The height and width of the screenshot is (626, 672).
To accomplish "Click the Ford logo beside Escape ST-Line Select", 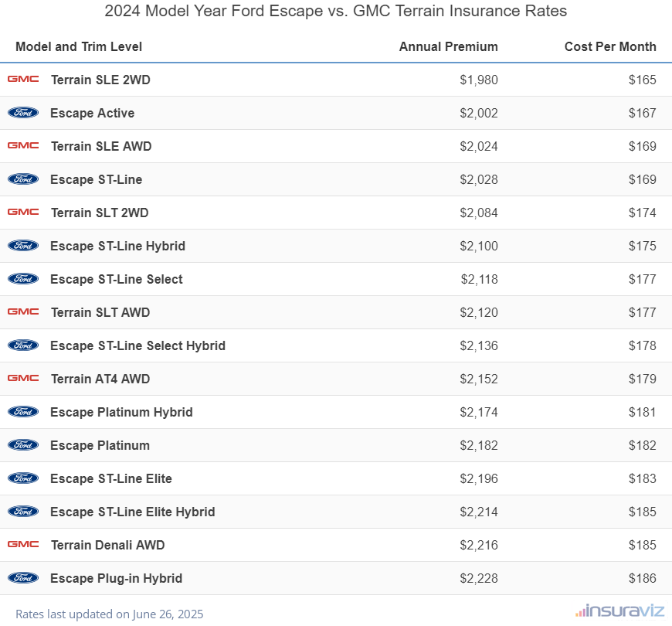I will click(23, 279).
